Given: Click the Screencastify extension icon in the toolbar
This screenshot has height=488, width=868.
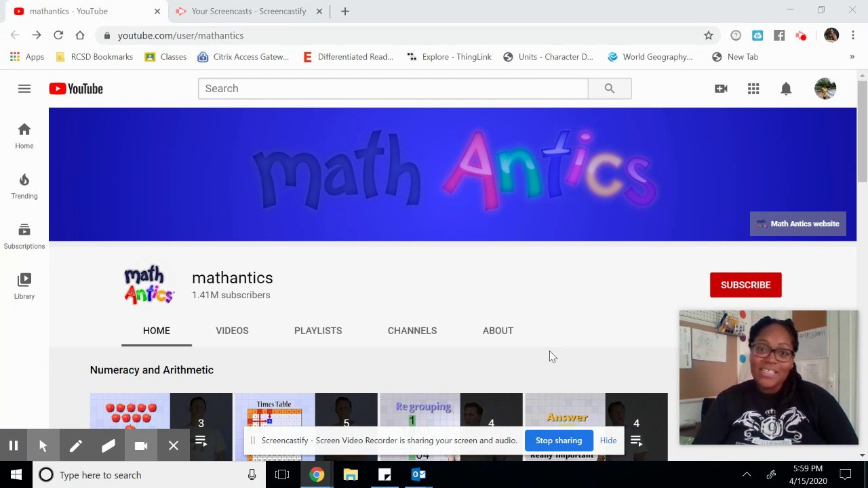Looking at the screenshot, I should [801, 35].
